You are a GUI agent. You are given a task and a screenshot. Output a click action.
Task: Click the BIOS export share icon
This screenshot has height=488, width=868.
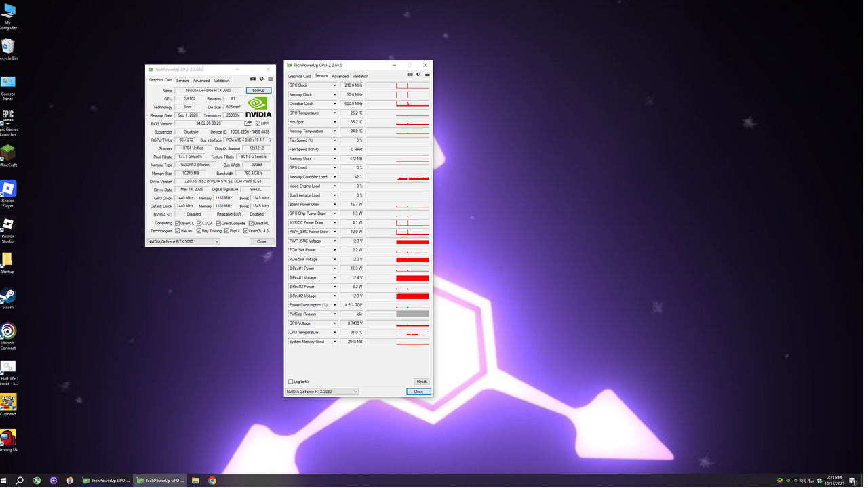[248, 123]
